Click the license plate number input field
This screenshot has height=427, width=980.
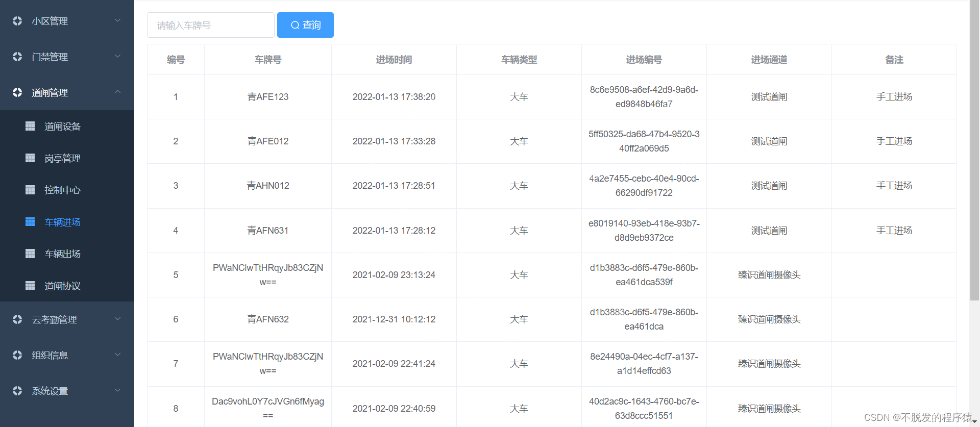tap(210, 25)
